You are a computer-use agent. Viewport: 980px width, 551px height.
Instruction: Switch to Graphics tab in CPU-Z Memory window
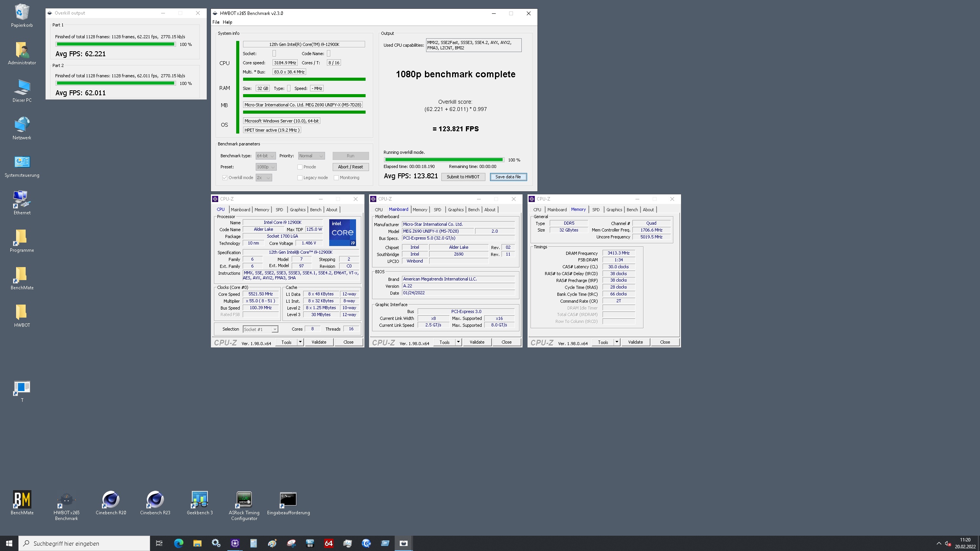[614, 210]
